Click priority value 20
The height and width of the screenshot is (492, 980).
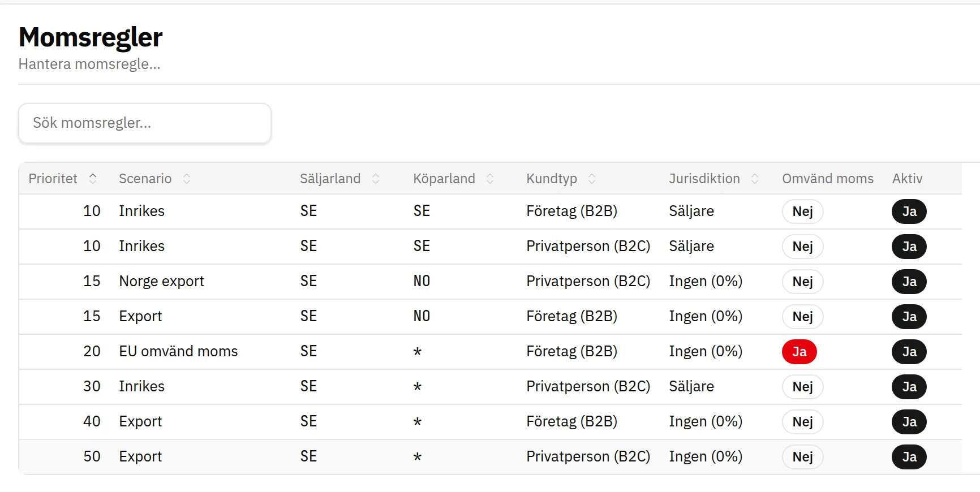(x=92, y=351)
